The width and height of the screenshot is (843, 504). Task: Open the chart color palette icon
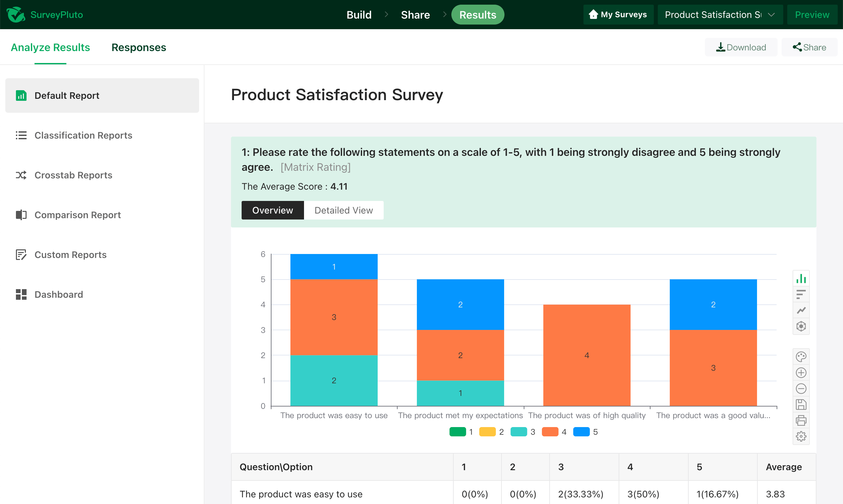pos(801,356)
